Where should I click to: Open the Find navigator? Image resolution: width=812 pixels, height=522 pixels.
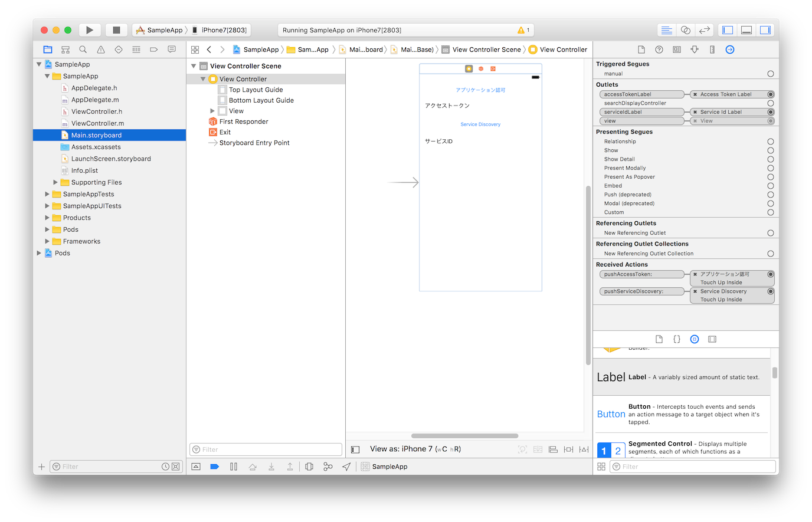[x=83, y=50]
